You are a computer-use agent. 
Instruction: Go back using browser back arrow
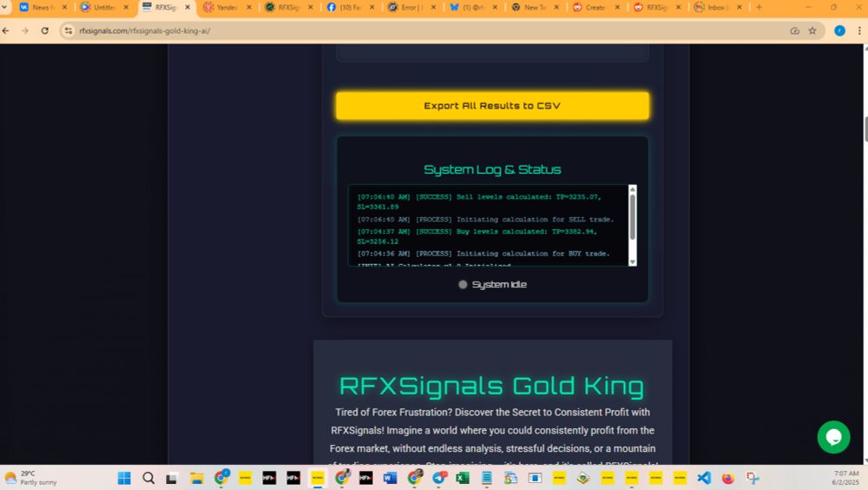[x=6, y=31]
